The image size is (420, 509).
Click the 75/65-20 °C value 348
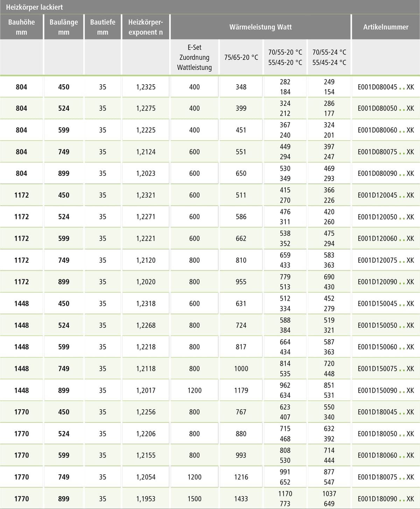(241, 87)
